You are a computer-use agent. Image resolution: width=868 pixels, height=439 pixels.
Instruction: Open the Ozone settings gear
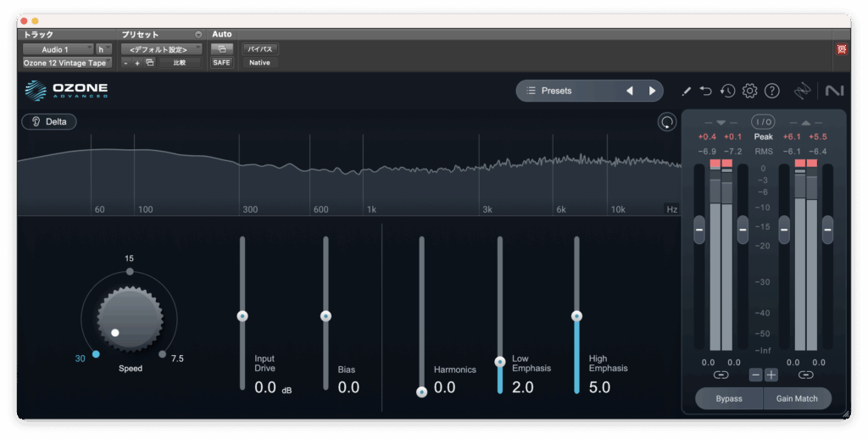click(x=749, y=91)
